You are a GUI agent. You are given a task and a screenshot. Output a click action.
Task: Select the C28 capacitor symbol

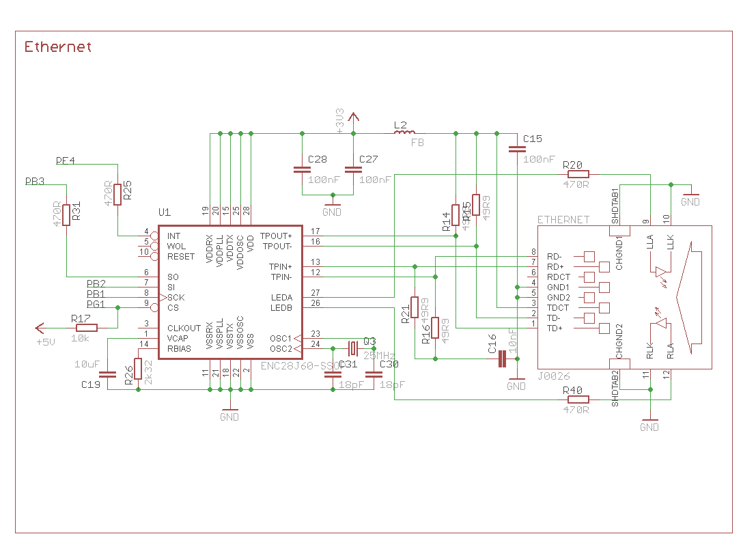302,169
